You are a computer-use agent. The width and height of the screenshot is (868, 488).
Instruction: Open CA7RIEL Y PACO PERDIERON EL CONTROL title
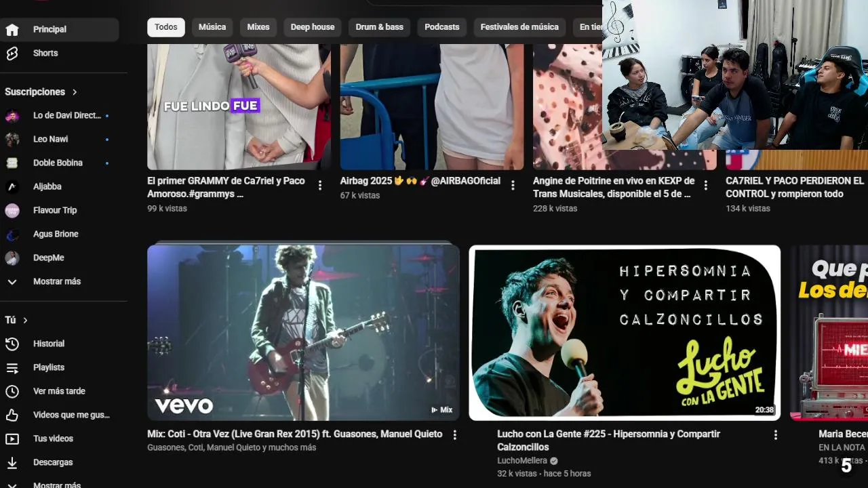tap(795, 188)
